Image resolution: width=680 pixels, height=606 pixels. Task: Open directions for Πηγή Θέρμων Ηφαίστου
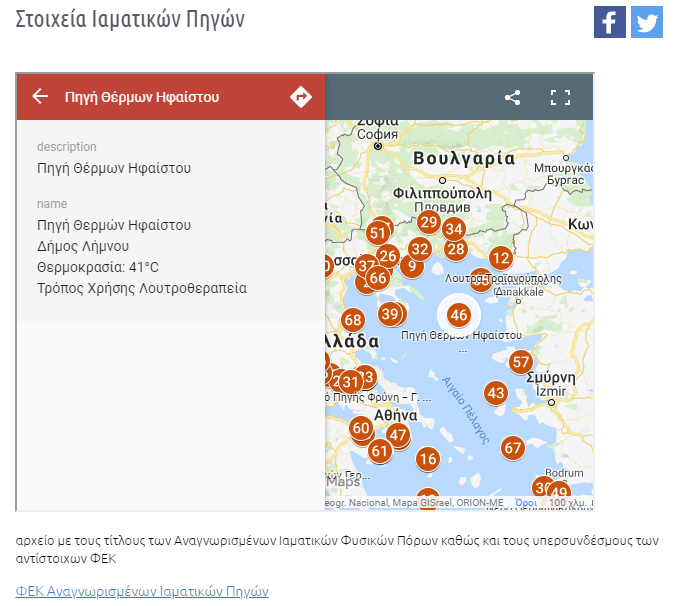pyautogui.click(x=300, y=97)
